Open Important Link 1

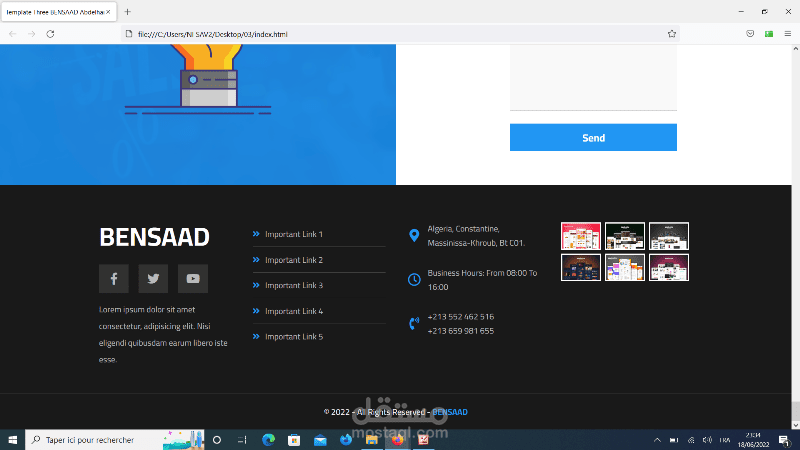click(x=294, y=234)
